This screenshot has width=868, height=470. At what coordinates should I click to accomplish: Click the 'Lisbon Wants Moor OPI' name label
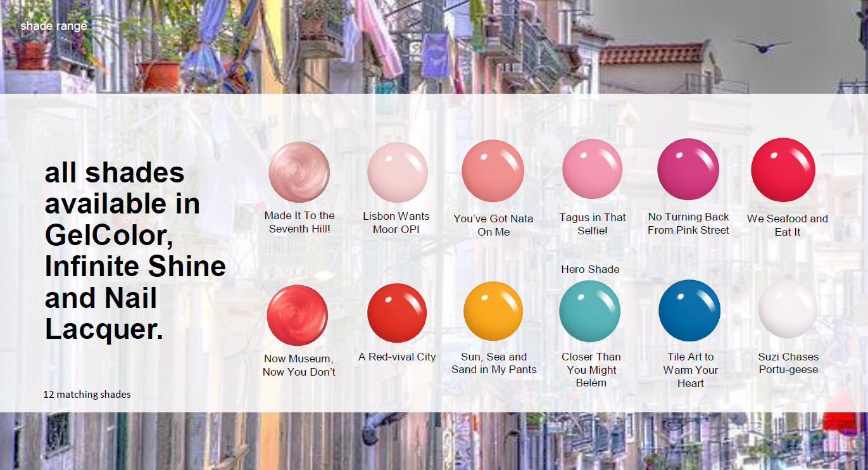point(396,223)
